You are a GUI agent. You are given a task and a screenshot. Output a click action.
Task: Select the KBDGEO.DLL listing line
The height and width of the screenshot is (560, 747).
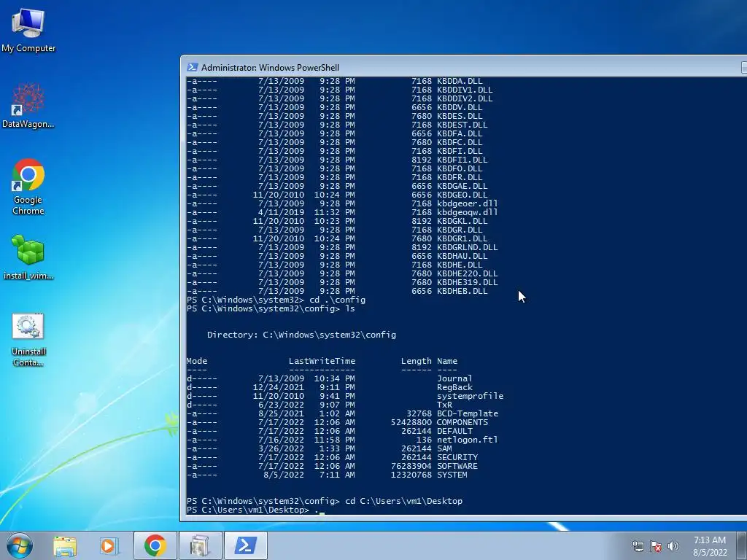point(337,195)
